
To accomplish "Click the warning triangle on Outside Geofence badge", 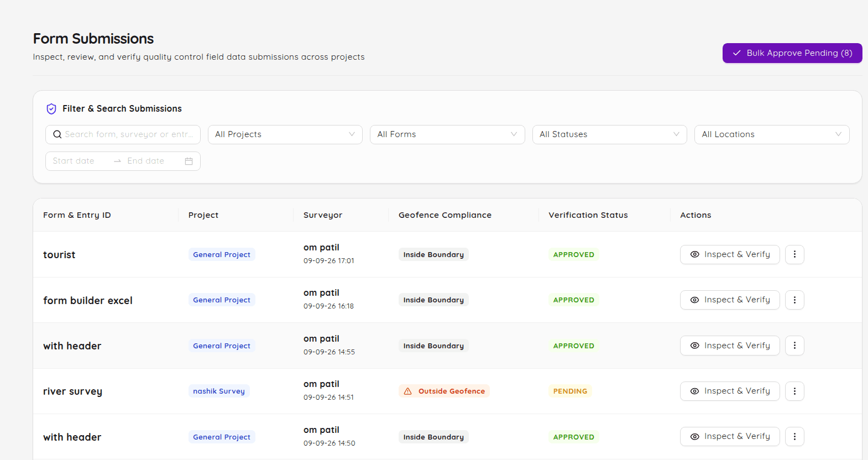I will (x=408, y=391).
